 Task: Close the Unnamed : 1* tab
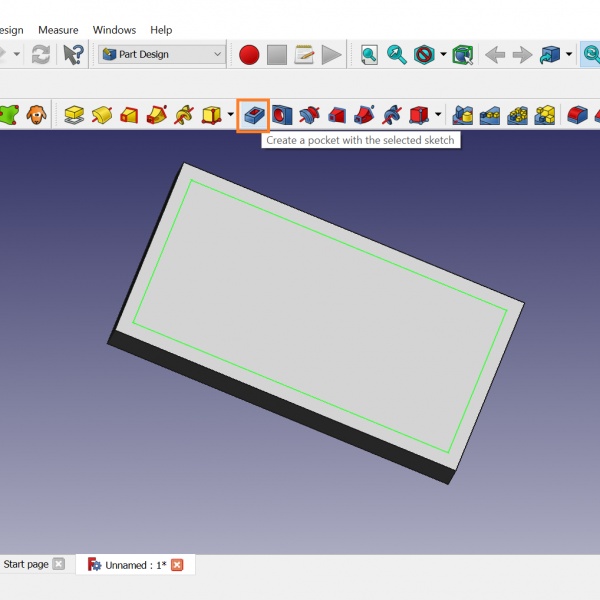[177, 565]
